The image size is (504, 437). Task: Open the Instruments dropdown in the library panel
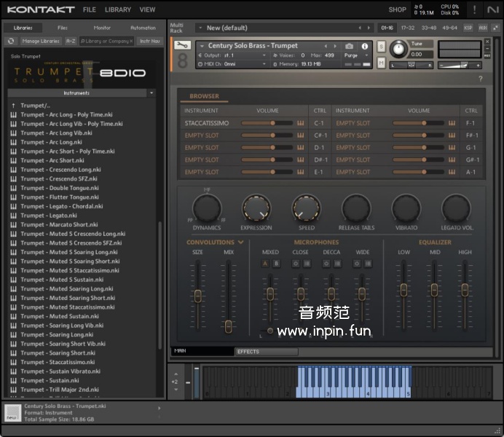click(151, 93)
